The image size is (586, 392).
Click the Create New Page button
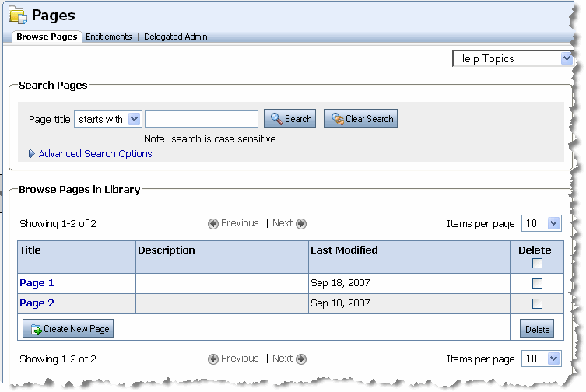click(x=68, y=328)
